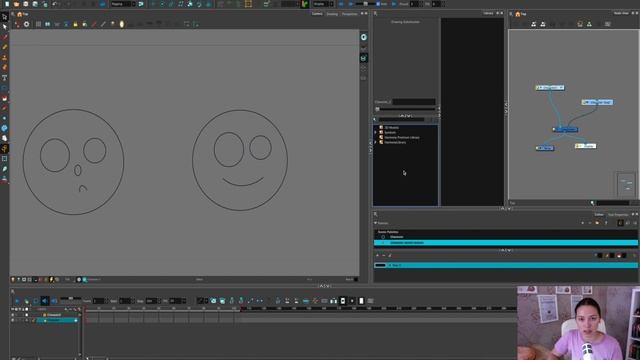Toggle visibility of the first timeline layer
The image size is (640, 360).
tap(13, 315)
